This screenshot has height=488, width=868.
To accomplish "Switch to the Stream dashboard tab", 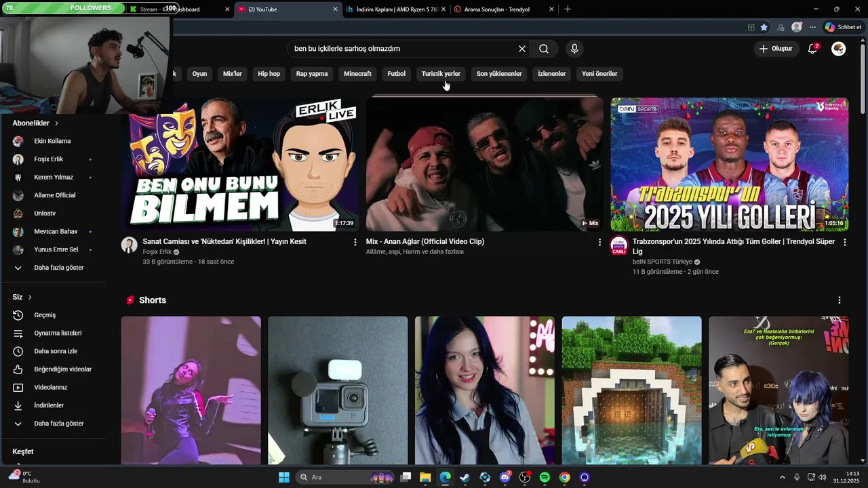I will click(178, 9).
